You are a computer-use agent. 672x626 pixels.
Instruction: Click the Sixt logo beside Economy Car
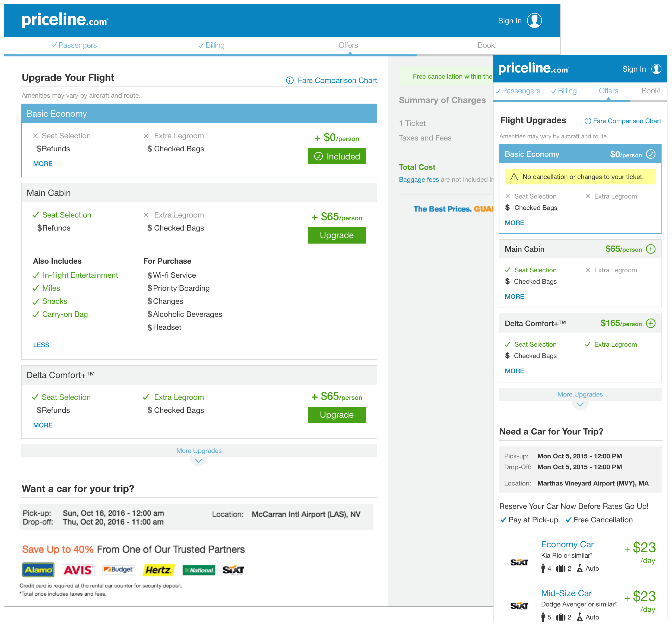pyautogui.click(x=519, y=562)
